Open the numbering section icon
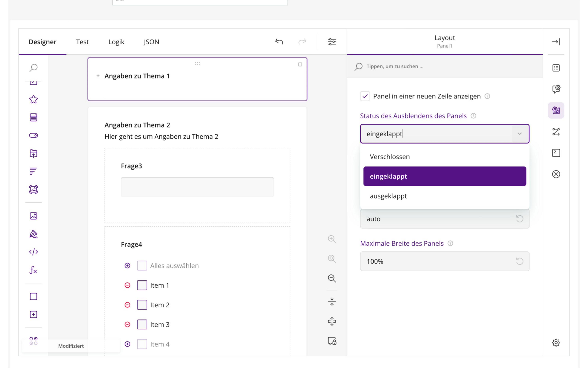 (556, 153)
